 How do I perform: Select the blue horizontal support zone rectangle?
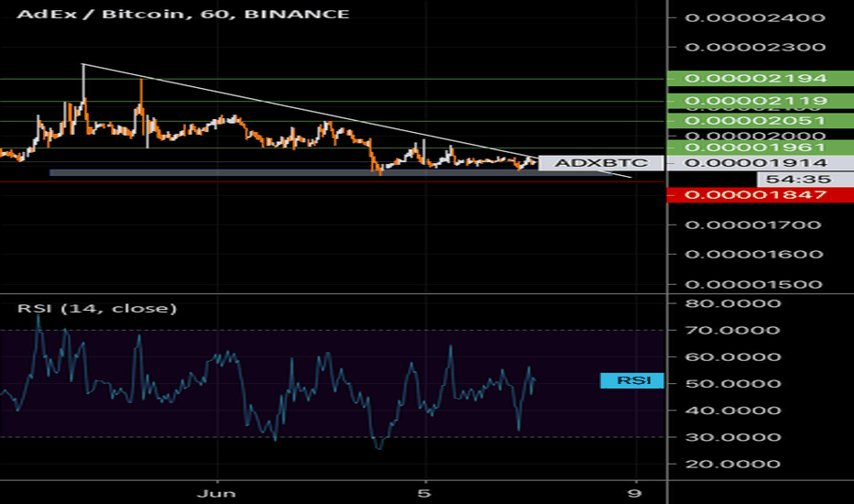point(330,172)
